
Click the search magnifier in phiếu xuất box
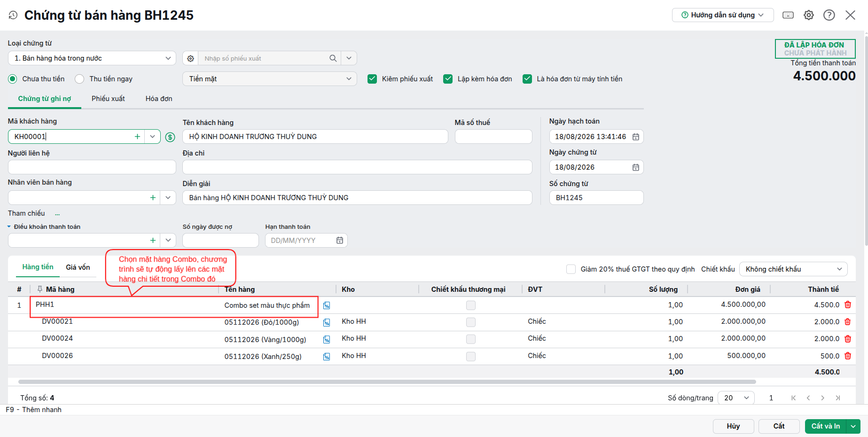coord(333,58)
